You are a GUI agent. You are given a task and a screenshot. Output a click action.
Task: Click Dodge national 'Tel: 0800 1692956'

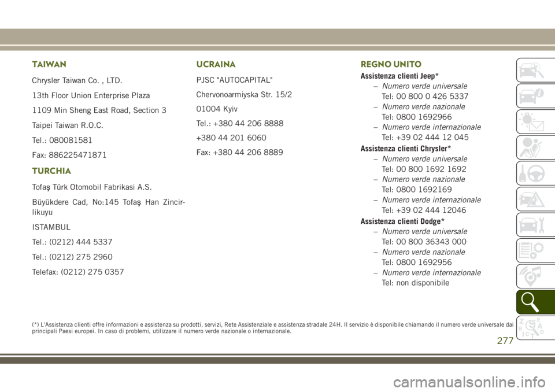tap(417, 262)
